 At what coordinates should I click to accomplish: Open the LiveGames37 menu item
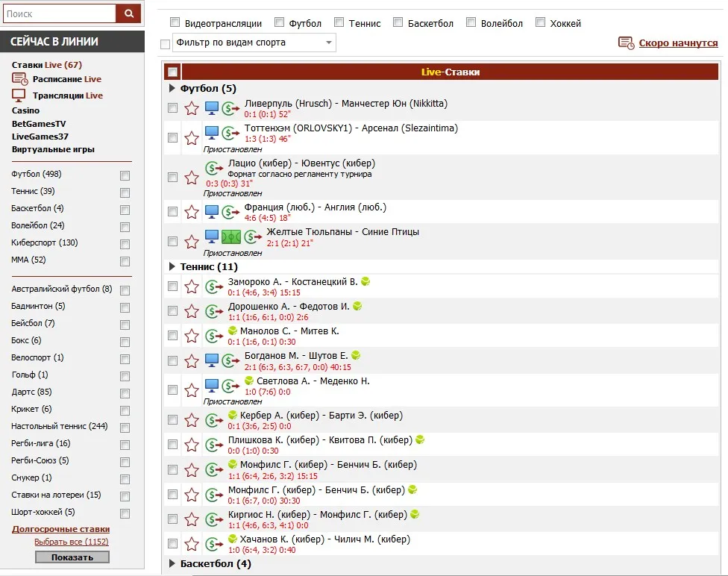pos(40,137)
